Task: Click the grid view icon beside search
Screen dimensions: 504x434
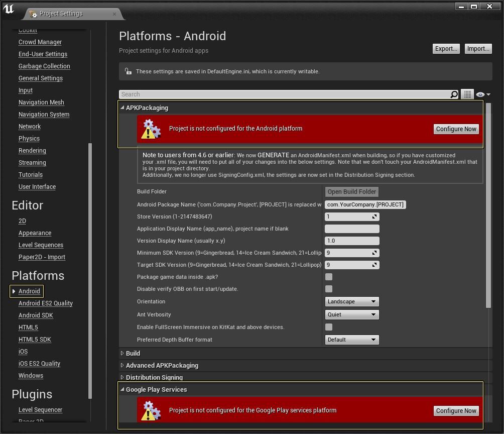Action: pos(467,94)
